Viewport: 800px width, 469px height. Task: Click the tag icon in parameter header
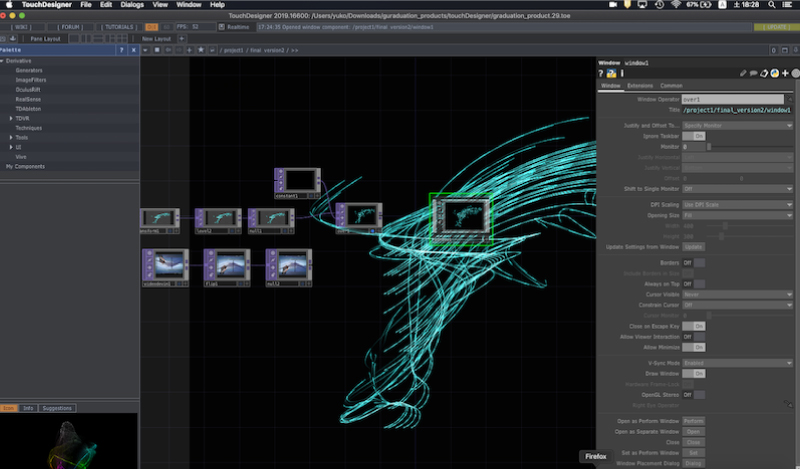[x=764, y=73]
